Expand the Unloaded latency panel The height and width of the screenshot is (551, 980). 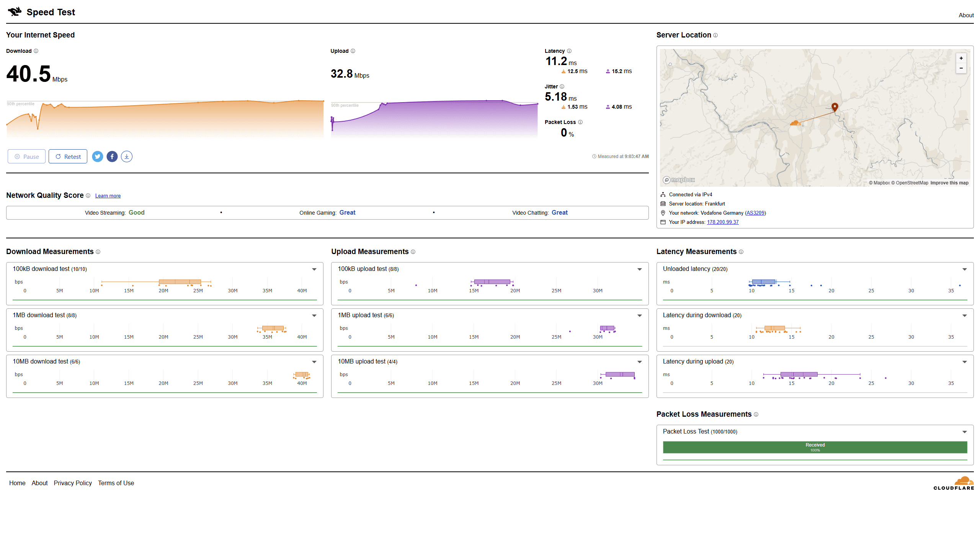(x=965, y=269)
